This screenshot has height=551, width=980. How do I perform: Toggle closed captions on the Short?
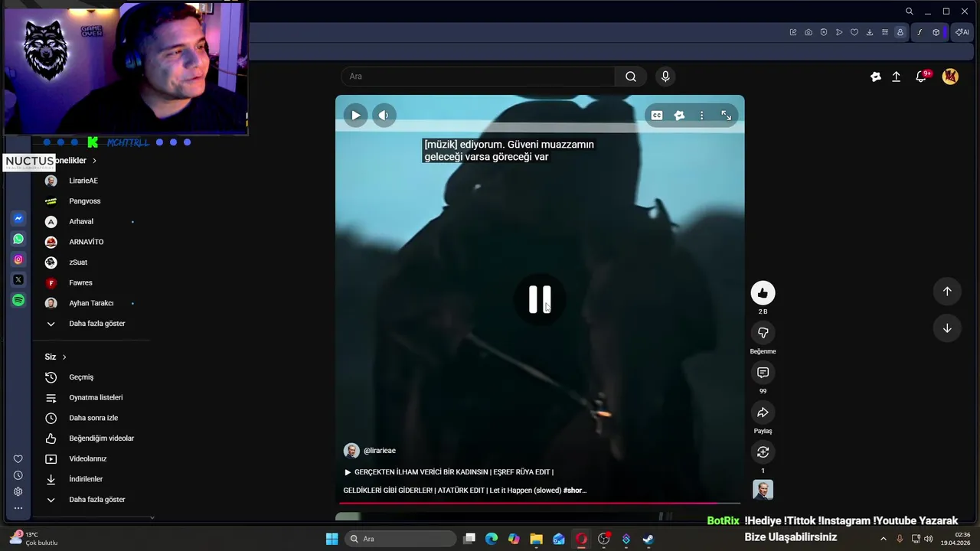[x=657, y=116]
